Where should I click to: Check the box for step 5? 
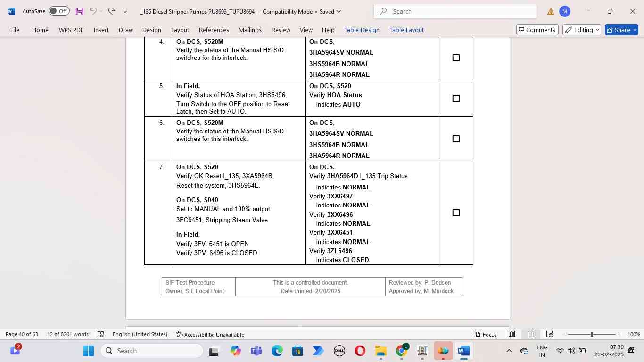tap(456, 99)
